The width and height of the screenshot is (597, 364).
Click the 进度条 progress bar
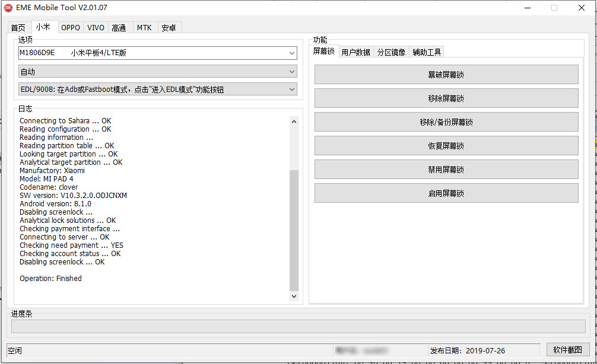[298, 327]
